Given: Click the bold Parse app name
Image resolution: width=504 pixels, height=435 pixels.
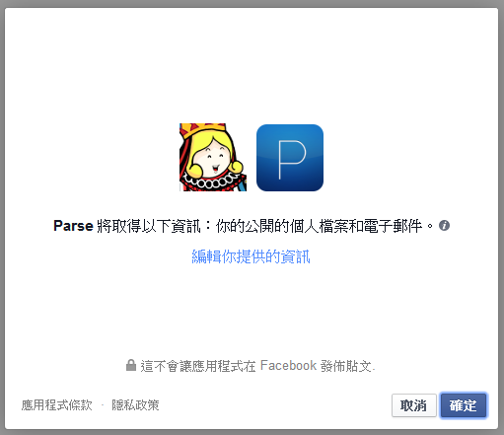Looking at the screenshot, I should pos(73,226).
